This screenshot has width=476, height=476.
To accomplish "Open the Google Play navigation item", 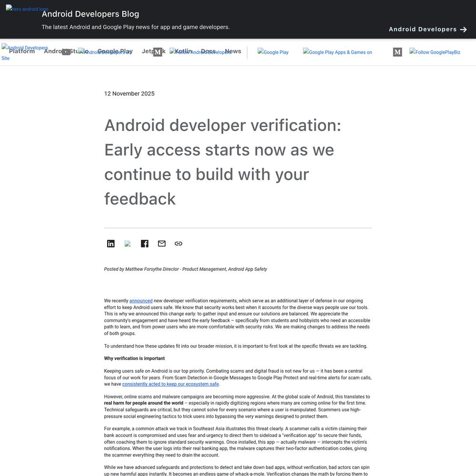I will [115, 51].
